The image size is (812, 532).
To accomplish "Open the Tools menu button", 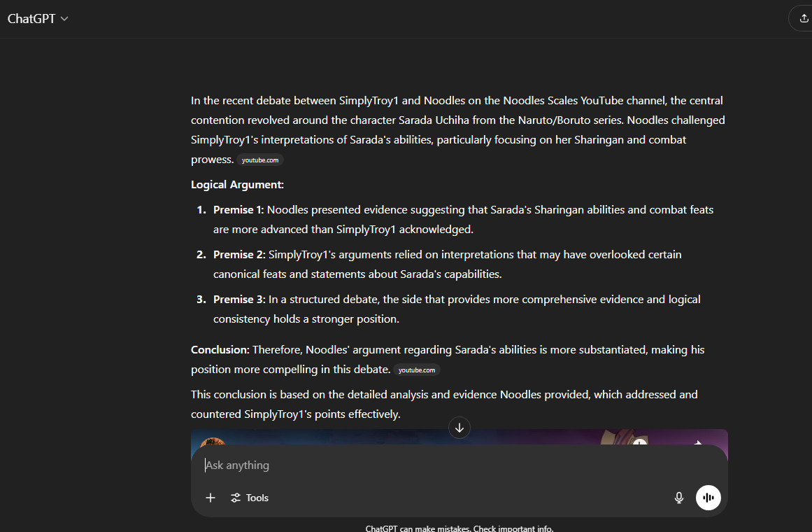I will tap(250, 498).
